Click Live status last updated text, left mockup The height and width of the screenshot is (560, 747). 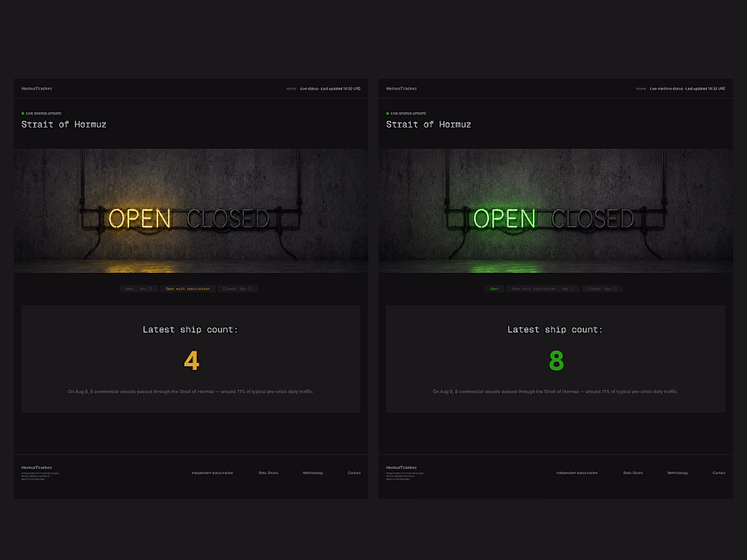[330, 88]
